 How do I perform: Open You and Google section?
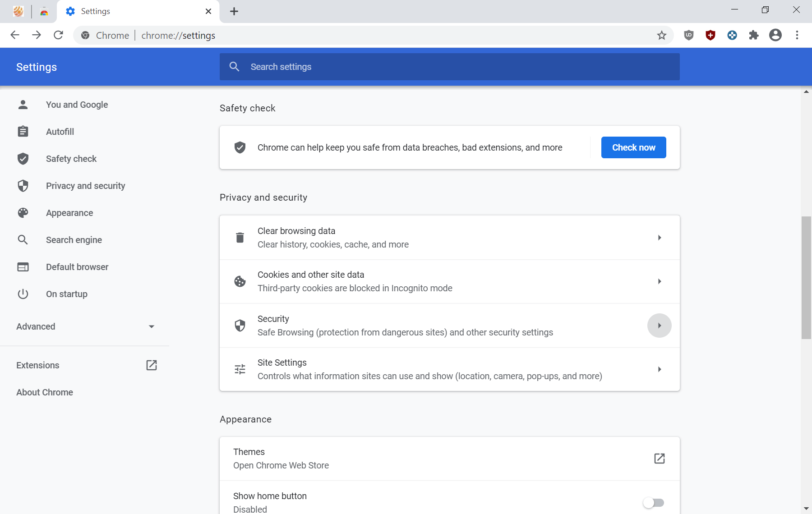pyautogui.click(x=77, y=105)
